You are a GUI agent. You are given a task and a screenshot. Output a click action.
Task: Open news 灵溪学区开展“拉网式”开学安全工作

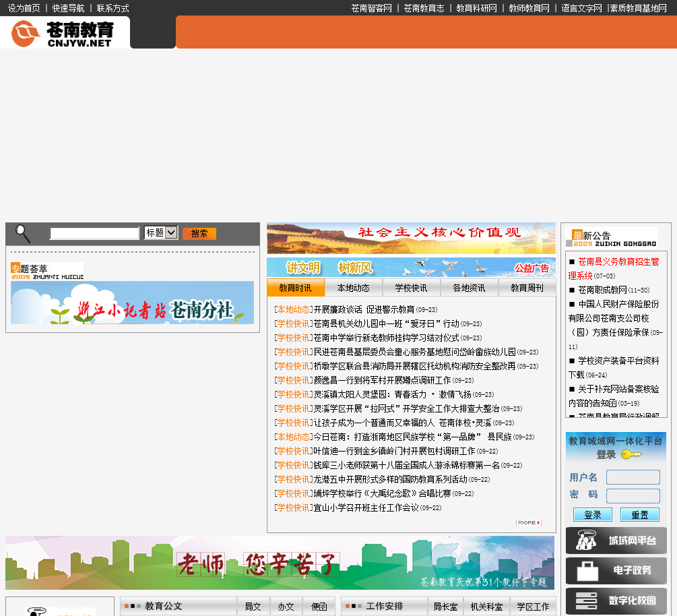pos(406,408)
